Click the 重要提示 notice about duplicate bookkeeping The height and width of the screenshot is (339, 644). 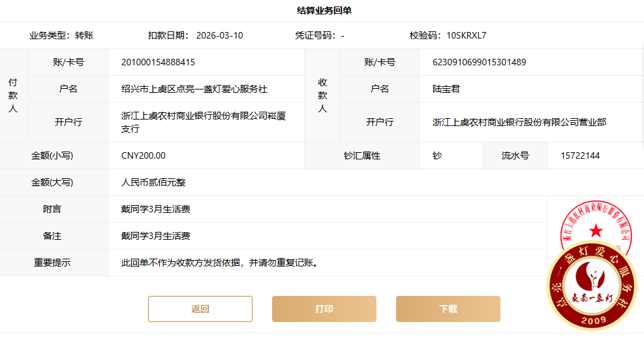pyautogui.click(x=219, y=263)
